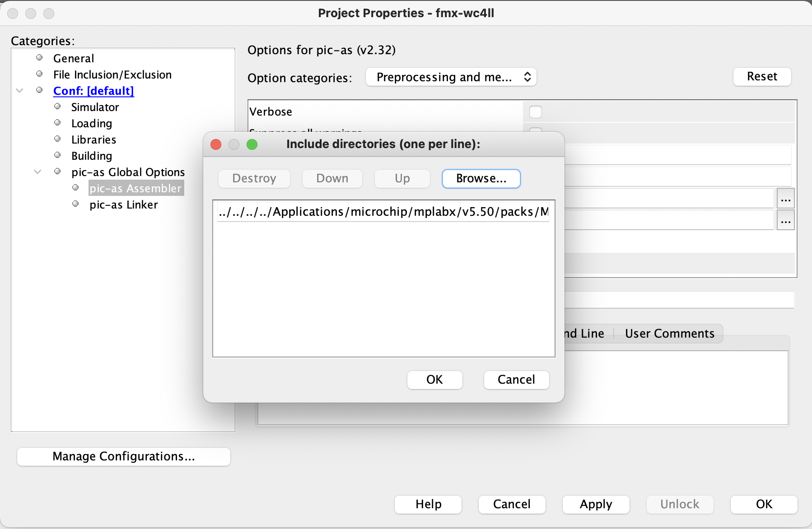This screenshot has height=529, width=812.
Task: Cancel the Include directories dialog
Action: coord(516,380)
